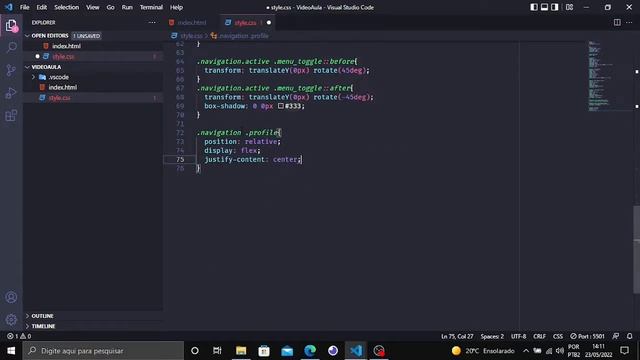Click .navigation .profile breadcrumb symbol
Viewport: 640px width, 360px height.
click(244, 36)
